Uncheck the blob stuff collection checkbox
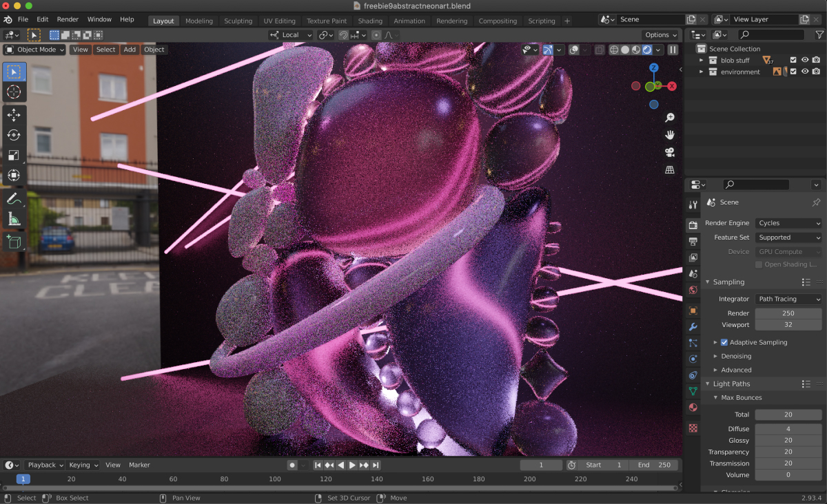This screenshot has height=504, width=827. [793, 60]
